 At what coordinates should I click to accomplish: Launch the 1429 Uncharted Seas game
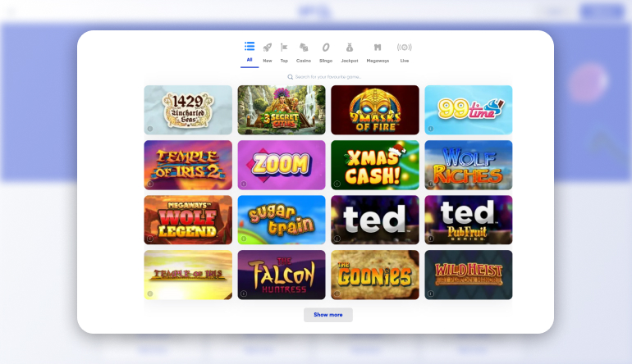[x=188, y=110]
